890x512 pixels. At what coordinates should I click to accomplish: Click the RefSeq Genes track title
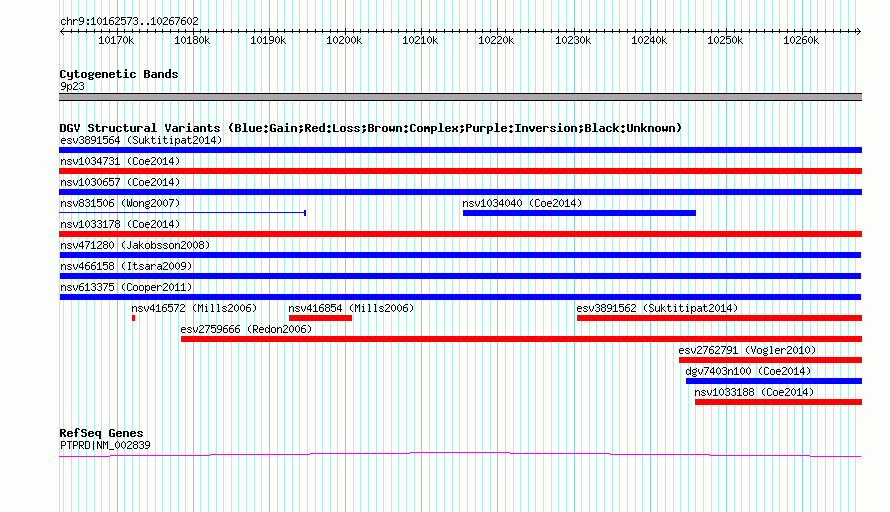coord(101,433)
